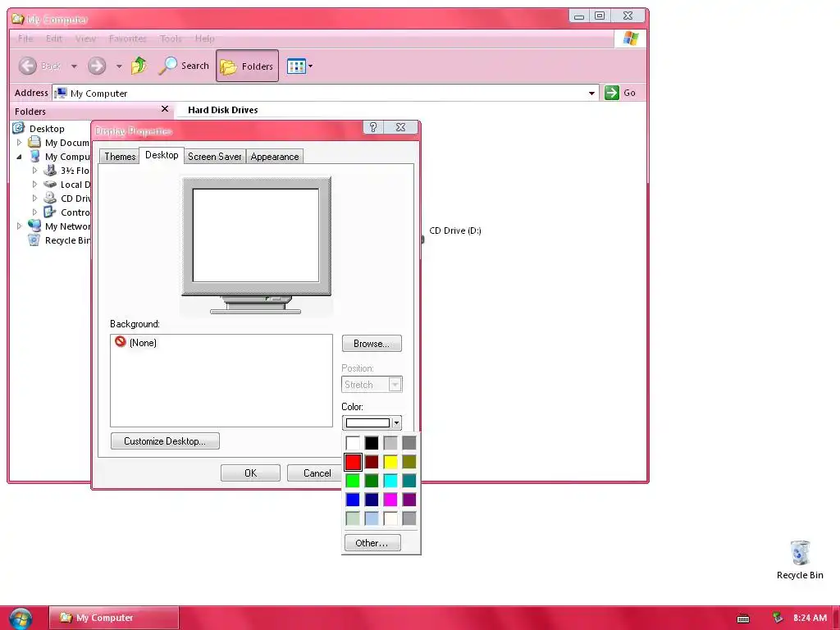Screen dimensions: 840x630
Task: Open Search in My Computer toolbar
Action: pos(184,66)
